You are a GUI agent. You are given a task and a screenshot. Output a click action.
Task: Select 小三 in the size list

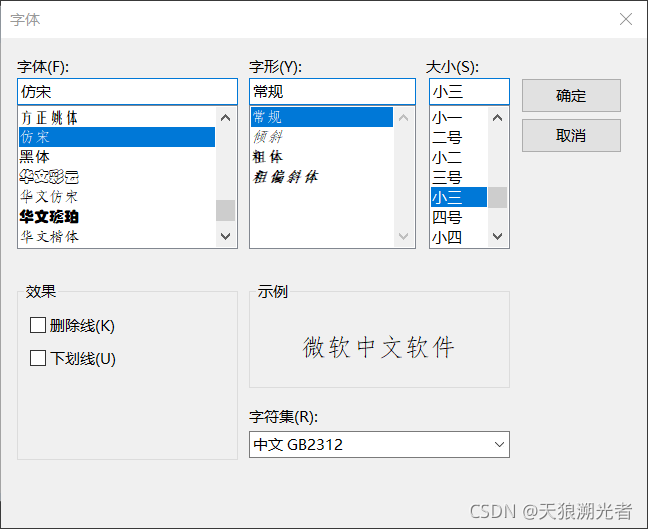pos(459,197)
